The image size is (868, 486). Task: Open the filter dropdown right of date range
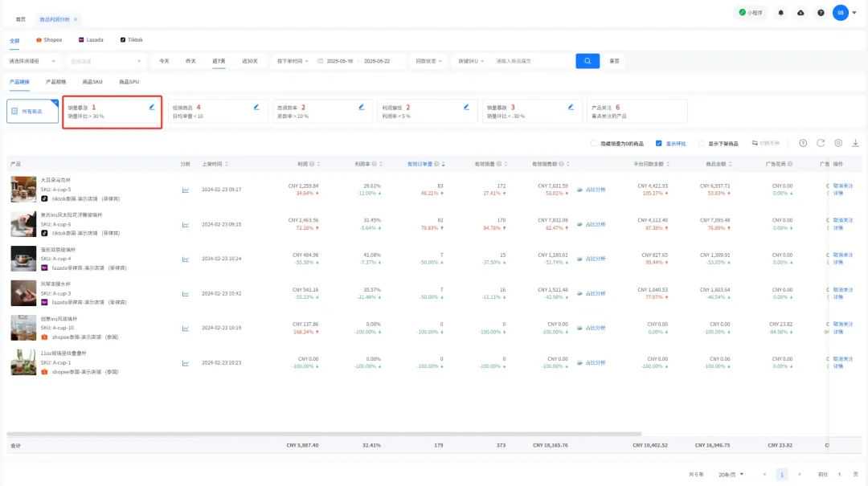tap(428, 61)
